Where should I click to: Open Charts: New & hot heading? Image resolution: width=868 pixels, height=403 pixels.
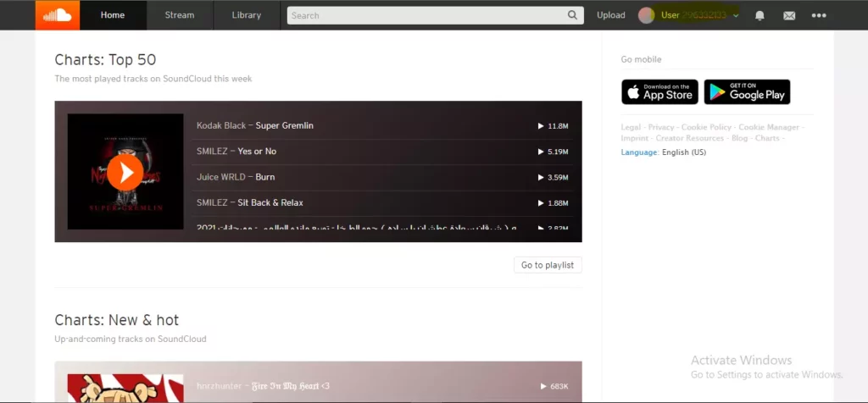tap(117, 320)
